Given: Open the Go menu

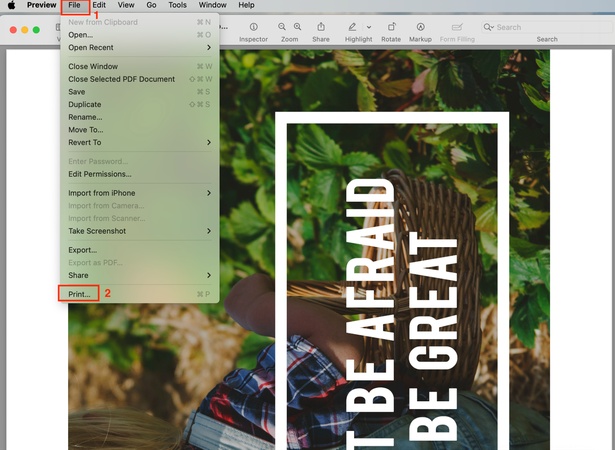Looking at the screenshot, I should (151, 5).
